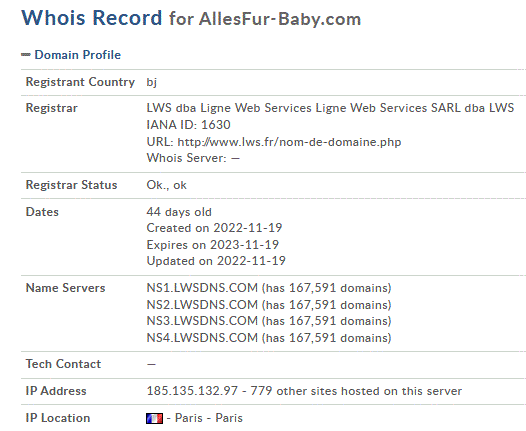Click the Registrar Status Ok value
The width and height of the screenshot is (526, 431).
coord(166,185)
